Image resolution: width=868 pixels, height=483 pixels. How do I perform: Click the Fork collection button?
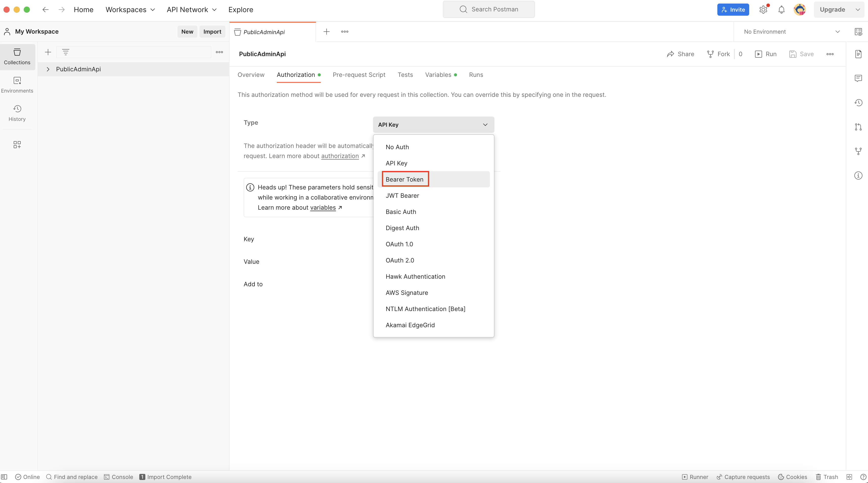tap(718, 54)
